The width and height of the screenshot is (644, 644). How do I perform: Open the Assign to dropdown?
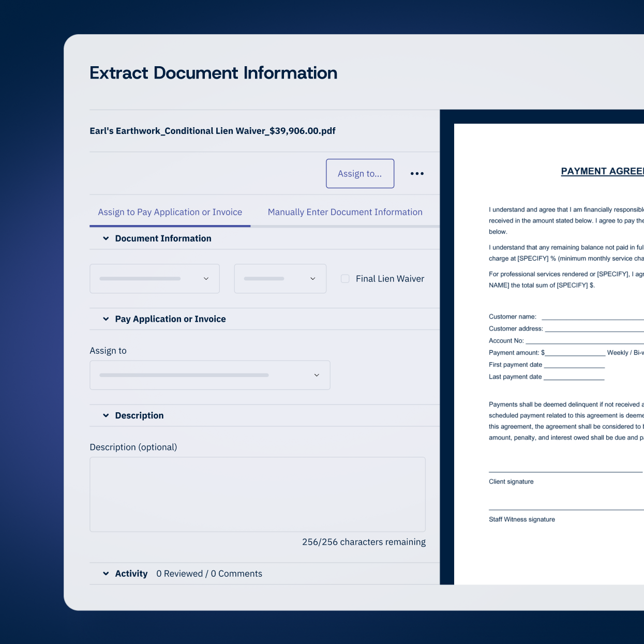click(210, 375)
